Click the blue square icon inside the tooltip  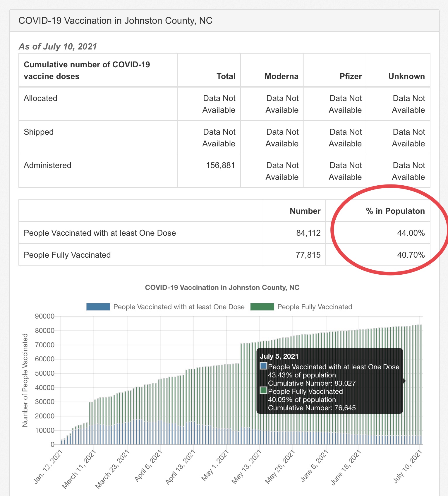click(x=263, y=366)
